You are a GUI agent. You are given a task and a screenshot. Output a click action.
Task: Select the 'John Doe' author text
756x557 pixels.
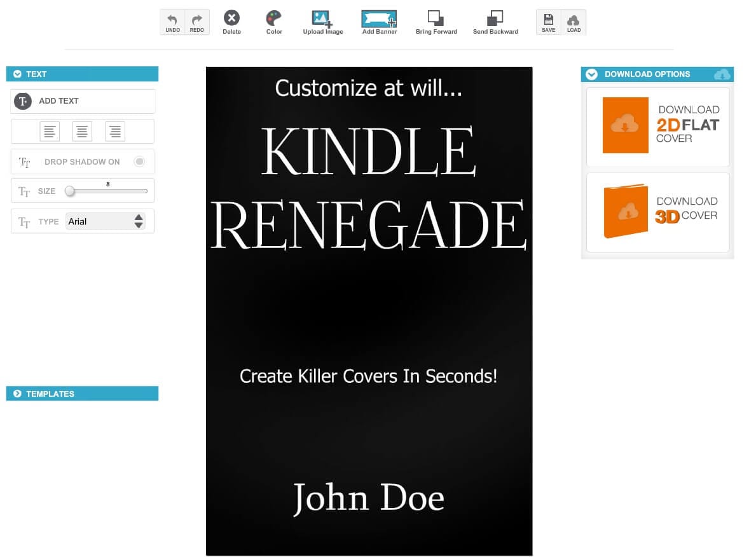[x=369, y=499]
